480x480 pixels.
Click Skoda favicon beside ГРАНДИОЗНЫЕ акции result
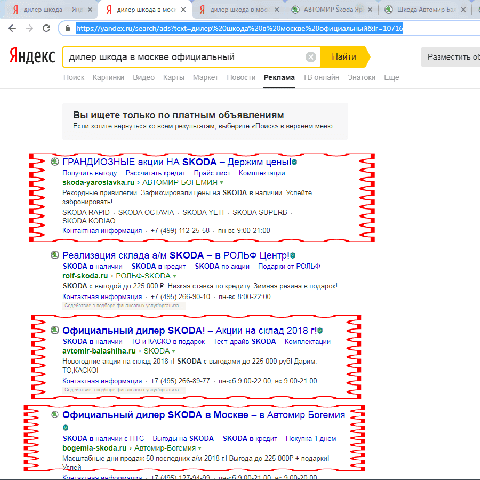pyautogui.click(x=55, y=162)
